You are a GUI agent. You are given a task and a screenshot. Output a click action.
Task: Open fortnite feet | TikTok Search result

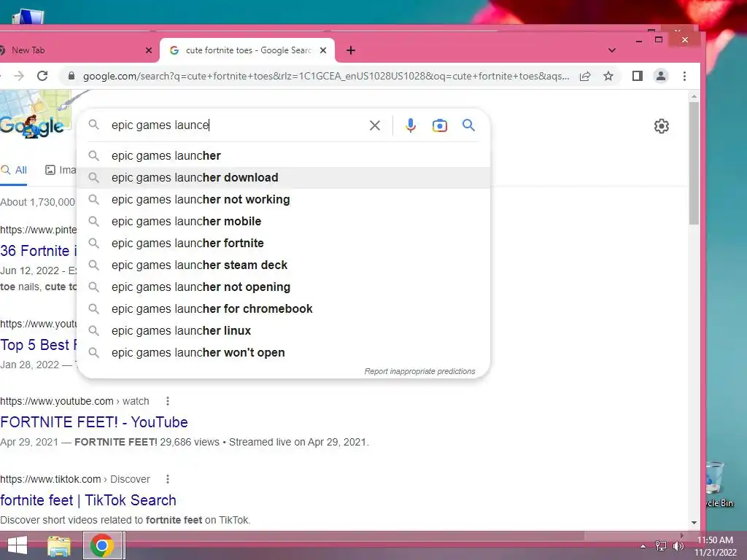click(x=88, y=500)
